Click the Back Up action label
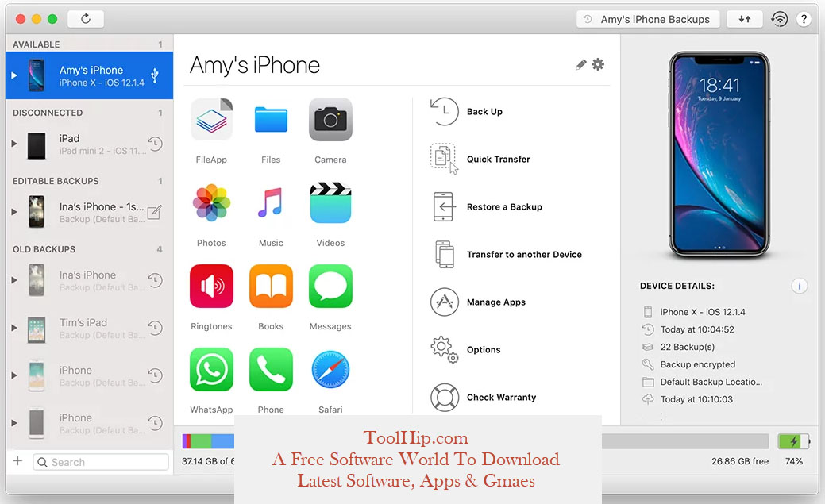The width and height of the screenshot is (825, 504). point(484,112)
